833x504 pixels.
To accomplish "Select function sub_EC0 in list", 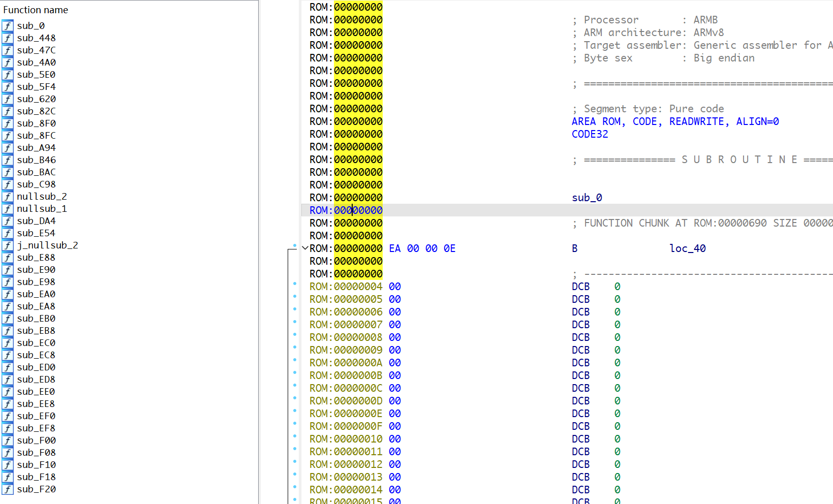I will point(36,343).
